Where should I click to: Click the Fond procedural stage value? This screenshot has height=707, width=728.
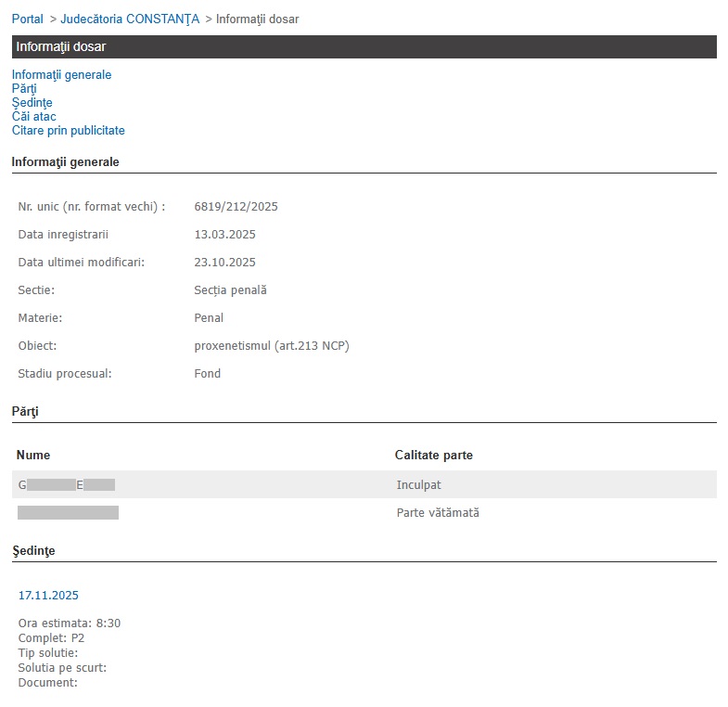(x=207, y=373)
